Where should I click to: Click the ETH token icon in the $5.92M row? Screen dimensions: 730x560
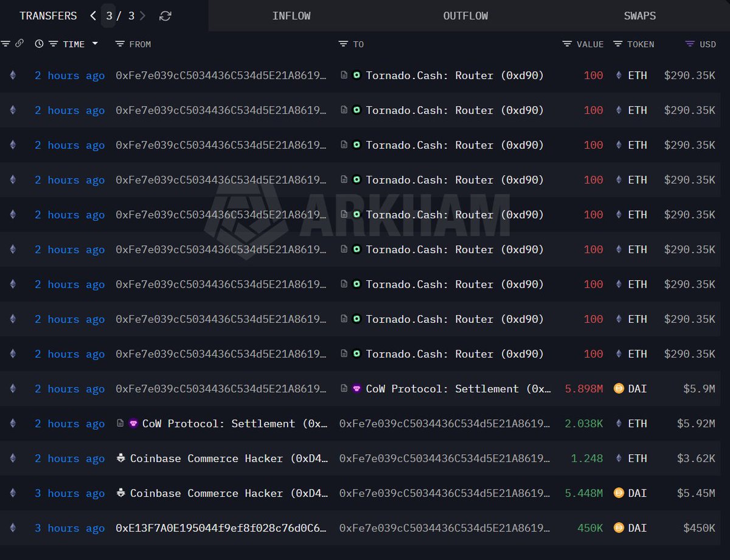point(619,423)
